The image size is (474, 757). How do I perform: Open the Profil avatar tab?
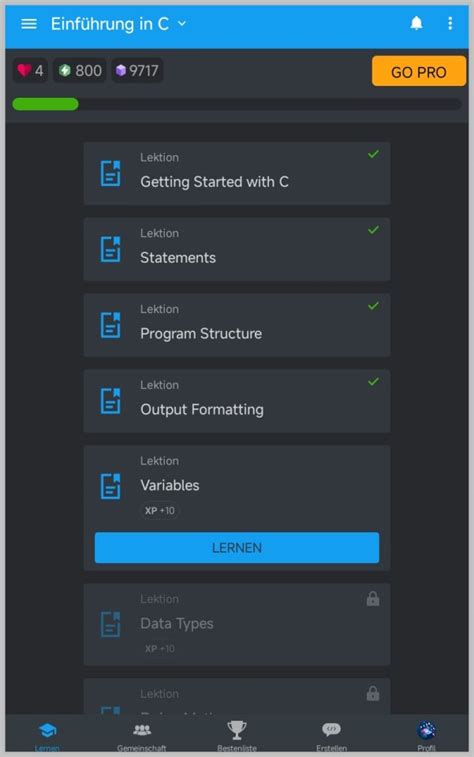pos(426,736)
